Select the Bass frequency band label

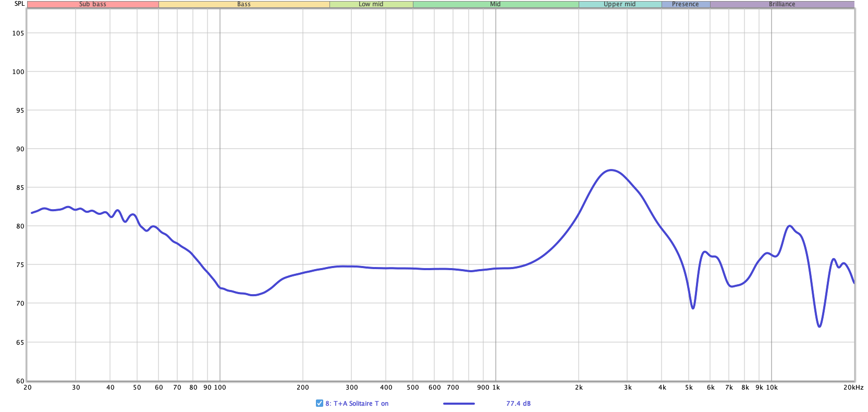(244, 4)
